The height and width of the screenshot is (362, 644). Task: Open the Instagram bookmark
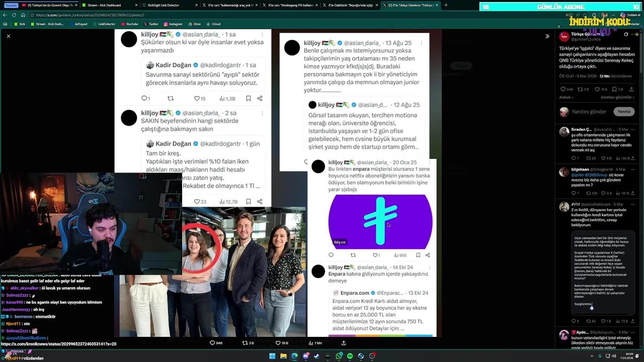tap(173, 24)
